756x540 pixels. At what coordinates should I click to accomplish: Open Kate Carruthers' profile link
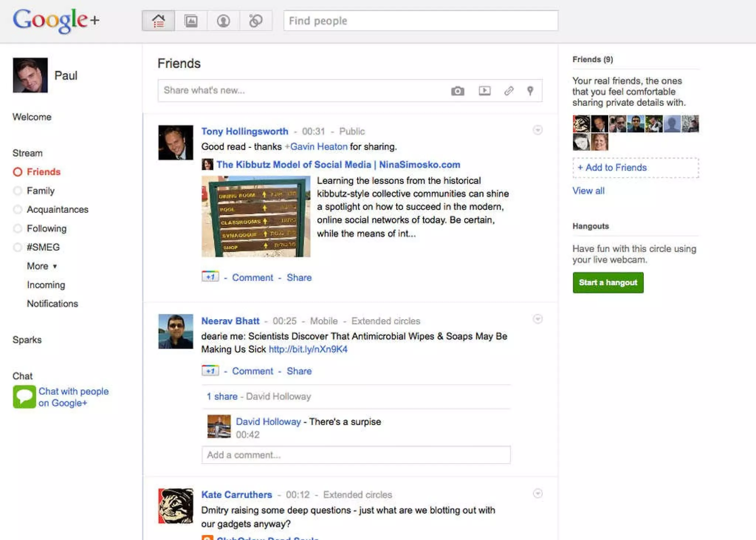click(x=237, y=495)
